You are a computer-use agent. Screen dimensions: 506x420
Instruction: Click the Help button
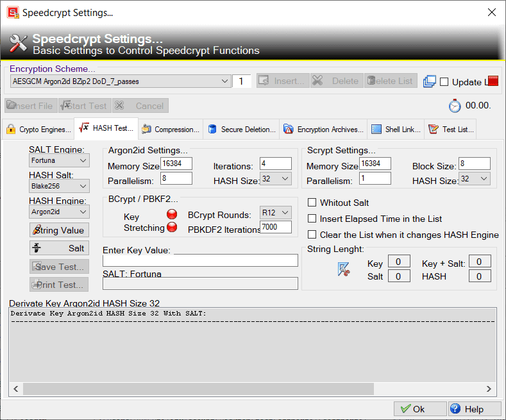(475, 409)
